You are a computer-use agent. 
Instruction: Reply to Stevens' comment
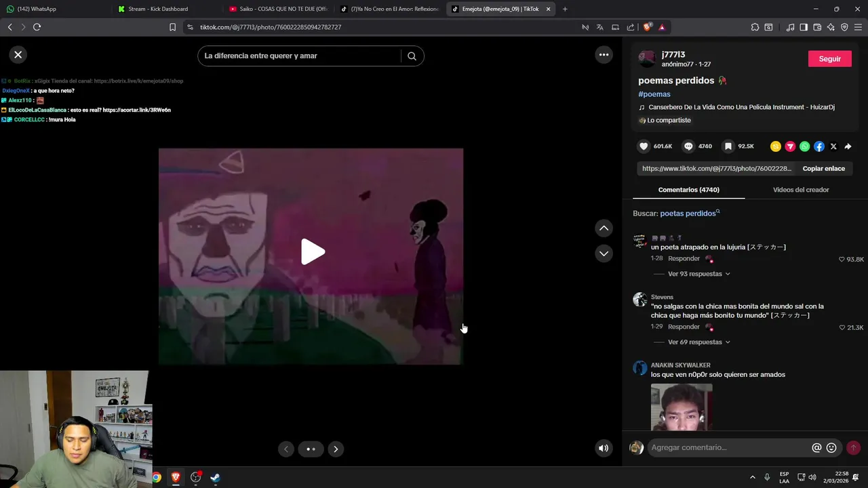click(684, 327)
